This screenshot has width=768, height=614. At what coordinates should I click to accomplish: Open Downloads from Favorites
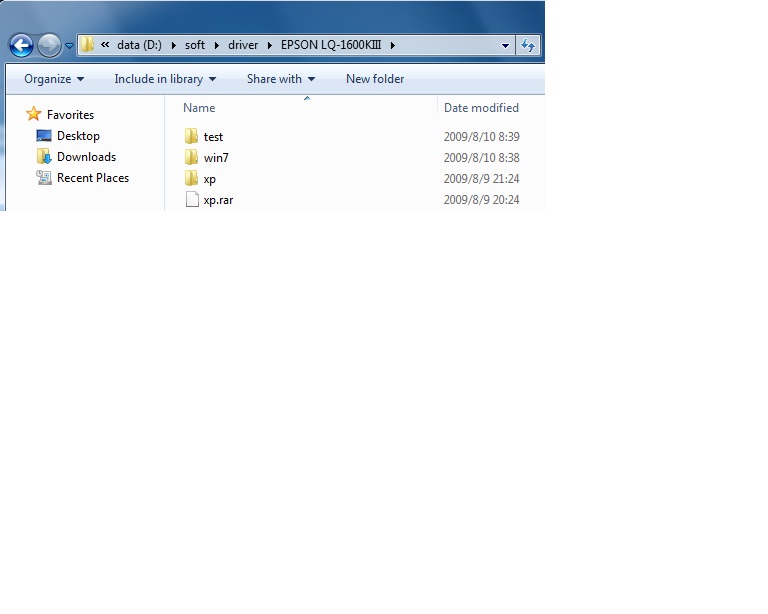click(86, 157)
